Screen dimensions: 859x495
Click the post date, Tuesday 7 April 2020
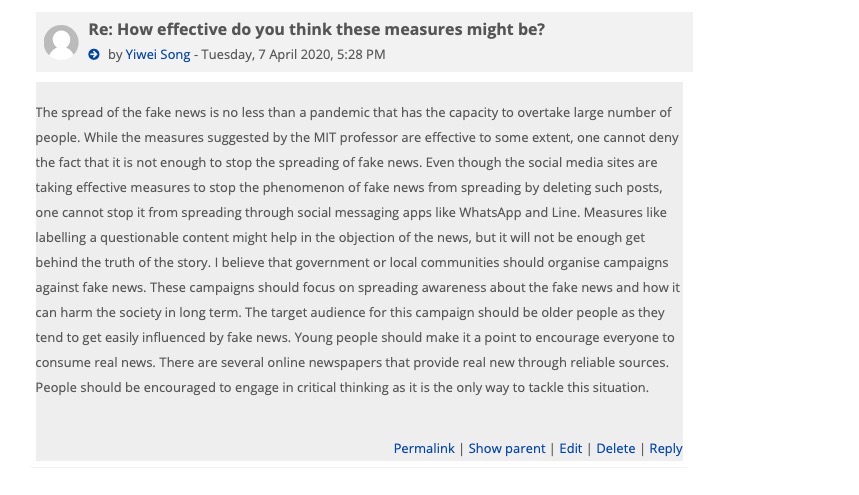[293, 55]
